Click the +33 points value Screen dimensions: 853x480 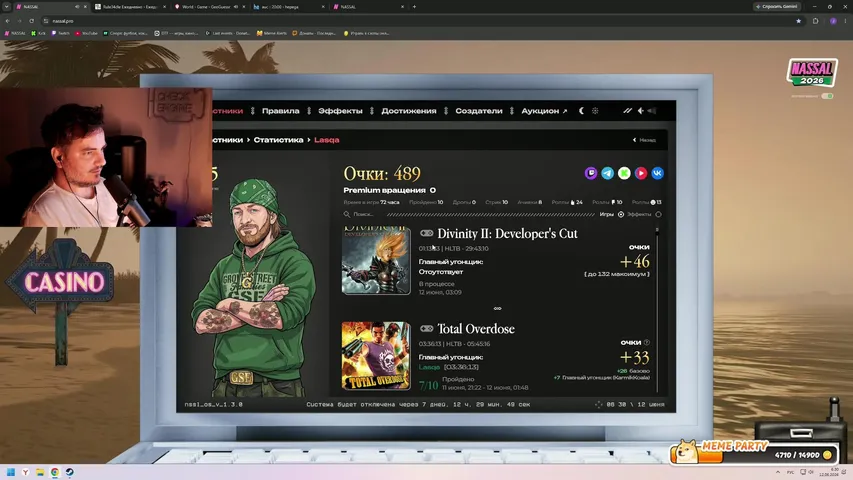point(635,358)
